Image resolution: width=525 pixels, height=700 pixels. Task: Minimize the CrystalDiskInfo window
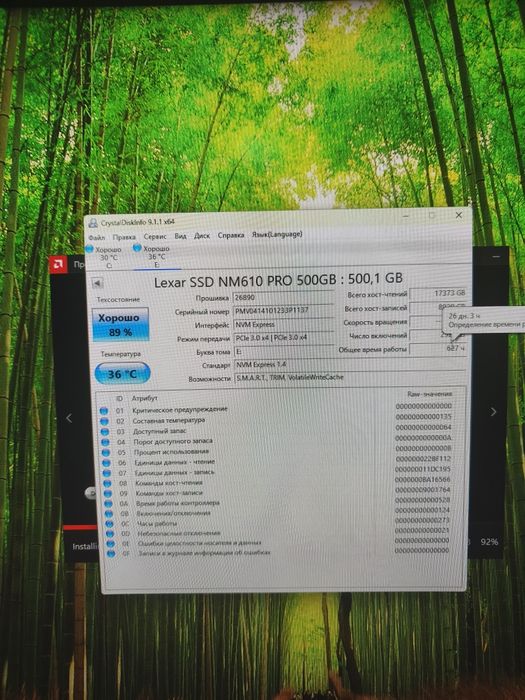406,216
